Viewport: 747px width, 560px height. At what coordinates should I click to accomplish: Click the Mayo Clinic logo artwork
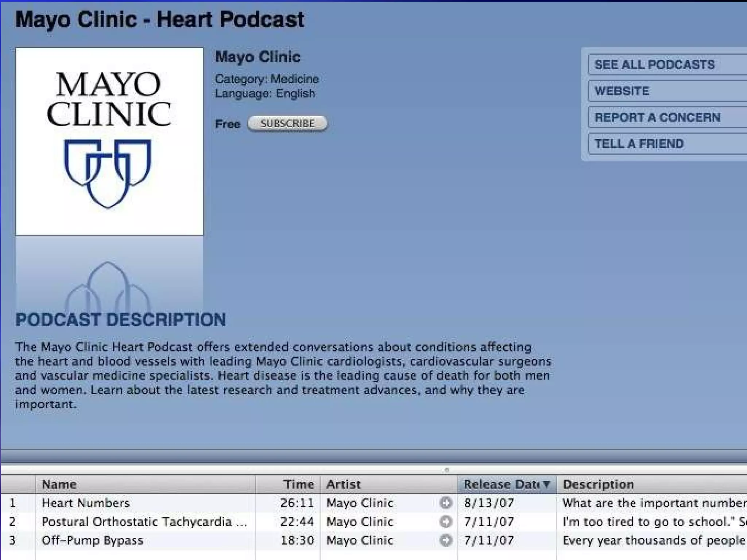109,141
